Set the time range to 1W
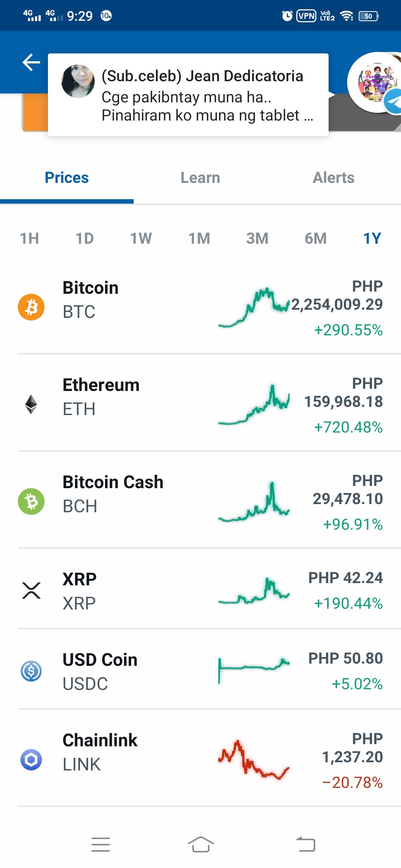 [x=141, y=238]
